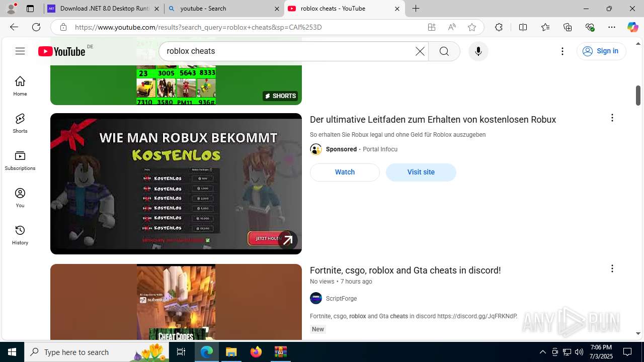
Task: Open browser Collections icon
Action: click(x=568, y=27)
